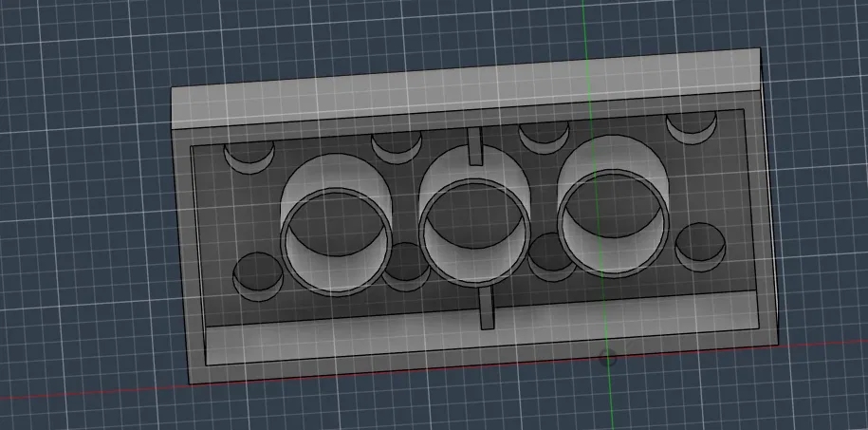Image resolution: width=868 pixels, height=430 pixels.
Task: Select the top-right stud hole
Action: pos(692,127)
